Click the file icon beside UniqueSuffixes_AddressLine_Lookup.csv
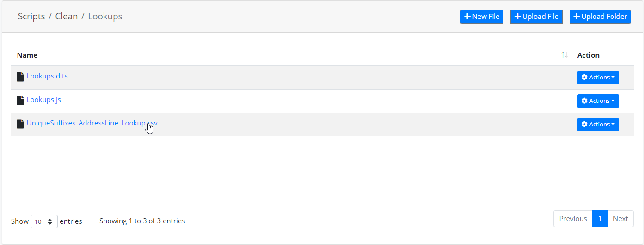The image size is (644, 245). (x=20, y=124)
